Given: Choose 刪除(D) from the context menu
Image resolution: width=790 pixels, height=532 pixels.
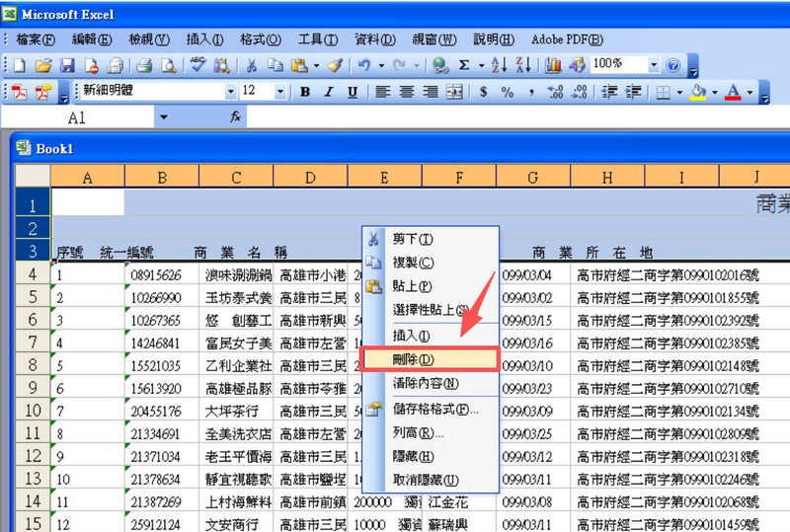Looking at the screenshot, I should coord(431,359).
